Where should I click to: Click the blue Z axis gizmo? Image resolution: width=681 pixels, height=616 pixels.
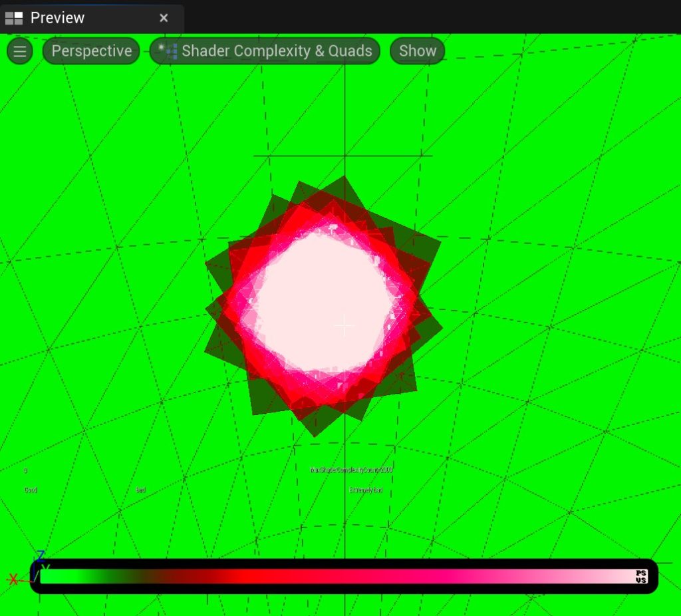(41, 555)
